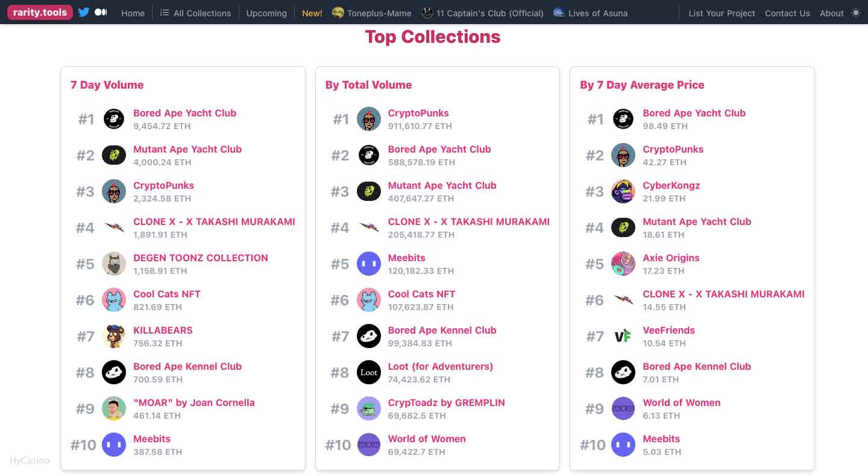Viewport: 868px width, 476px height.
Task: Open CrypToadz by GREMPLIN link
Action: tap(447, 402)
